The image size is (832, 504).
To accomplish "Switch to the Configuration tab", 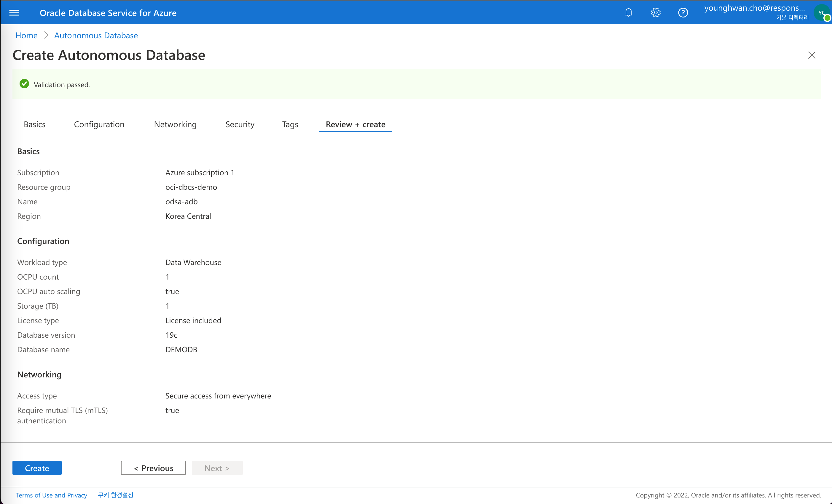I will tap(99, 124).
